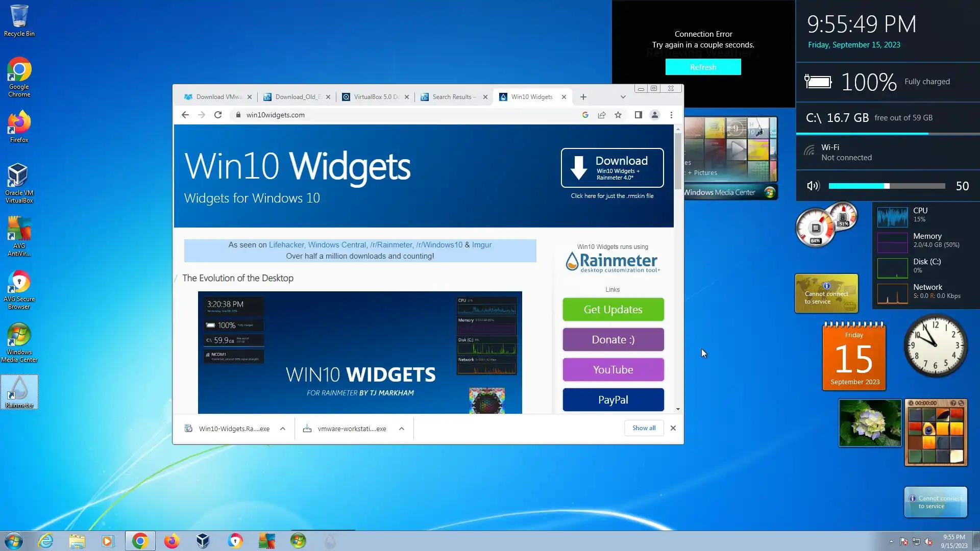Image resolution: width=980 pixels, height=551 pixels.
Task: Switch to the VirtualBox 5.0 tab
Action: coord(376,97)
